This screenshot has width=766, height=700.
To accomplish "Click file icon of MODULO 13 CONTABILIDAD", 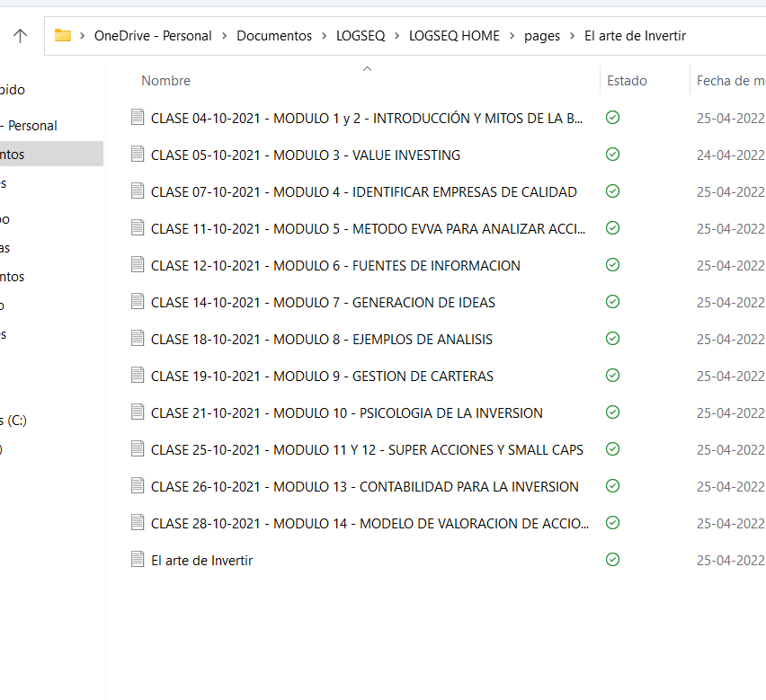I will (138, 486).
